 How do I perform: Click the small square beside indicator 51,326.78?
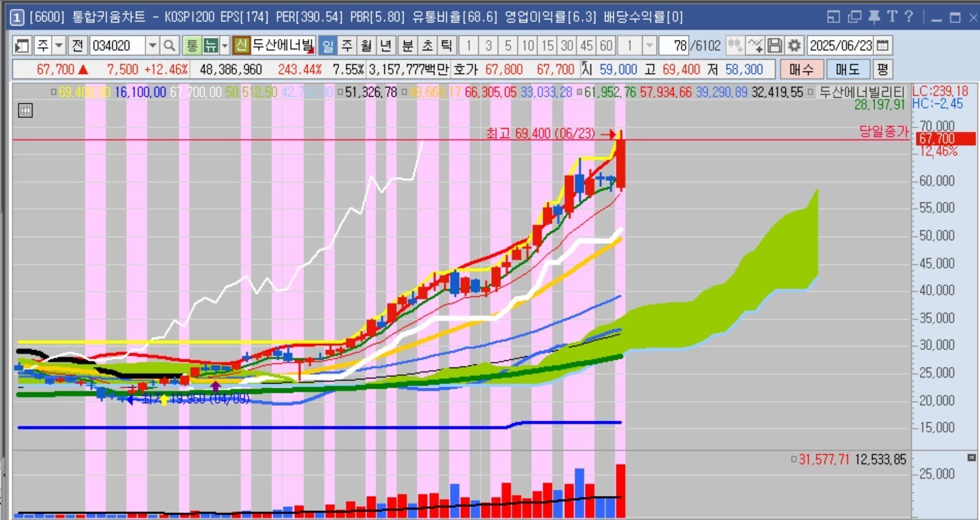coord(340,91)
